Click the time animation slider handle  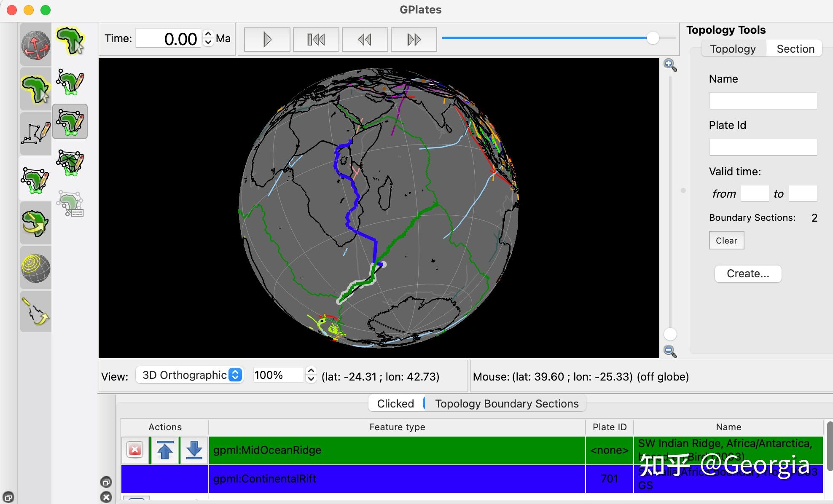click(653, 38)
